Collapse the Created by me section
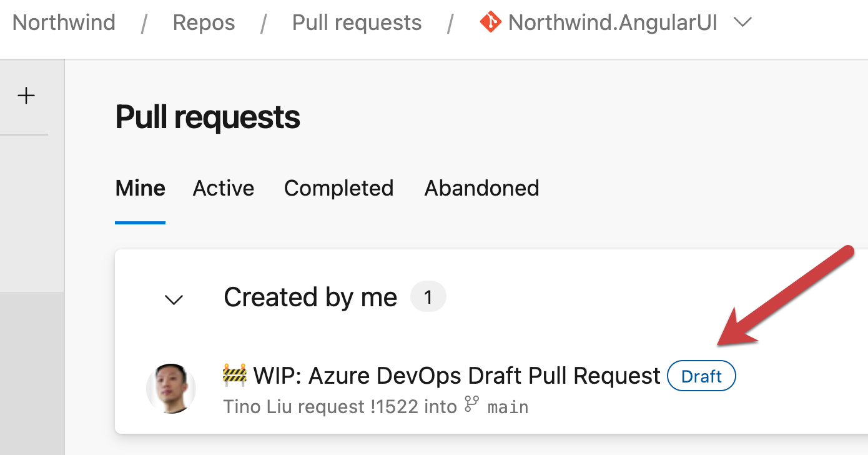This screenshot has width=868, height=455. 173,299
